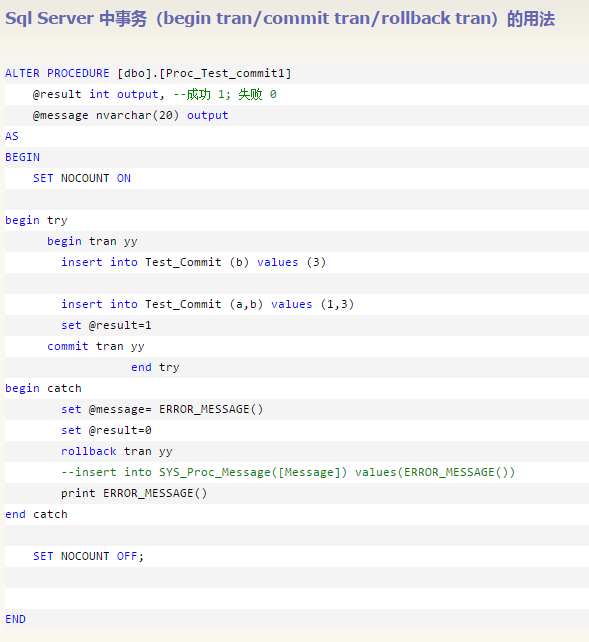Open the Sql Server transaction article title link

(x=280, y=19)
